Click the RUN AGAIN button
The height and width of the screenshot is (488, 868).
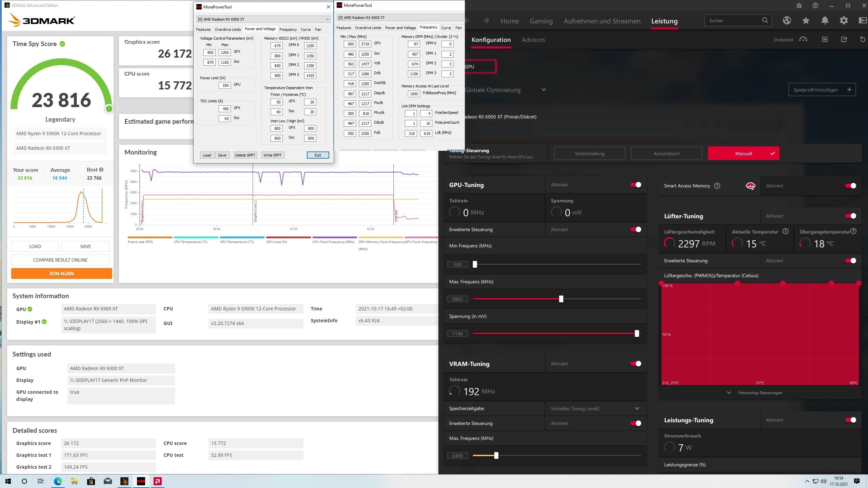[x=61, y=273]
